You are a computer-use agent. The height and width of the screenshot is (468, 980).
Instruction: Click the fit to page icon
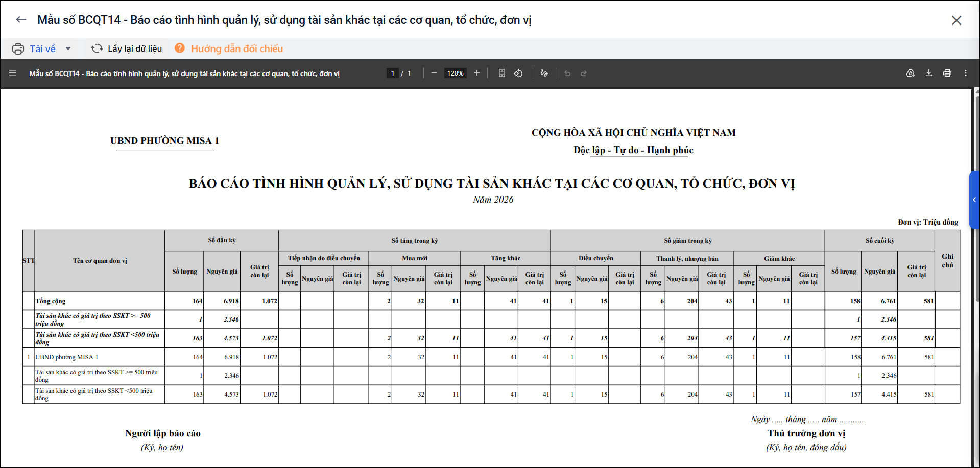[x=501, y=73]
